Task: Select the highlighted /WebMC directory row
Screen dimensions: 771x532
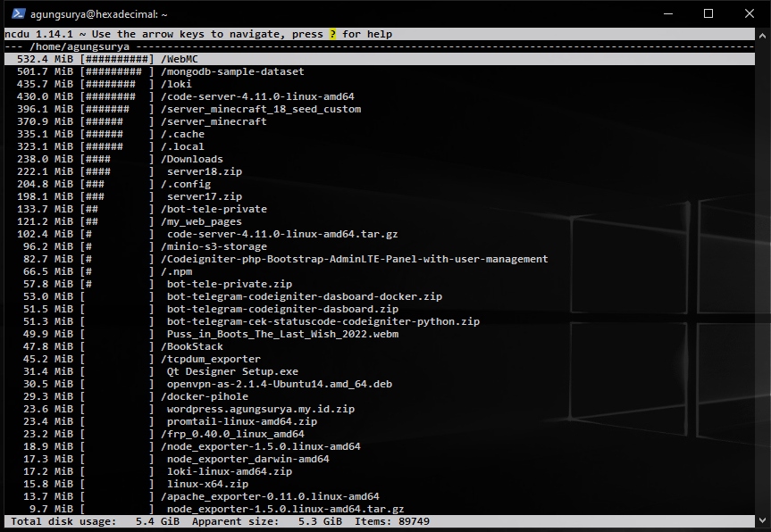Action: point(179,59)
